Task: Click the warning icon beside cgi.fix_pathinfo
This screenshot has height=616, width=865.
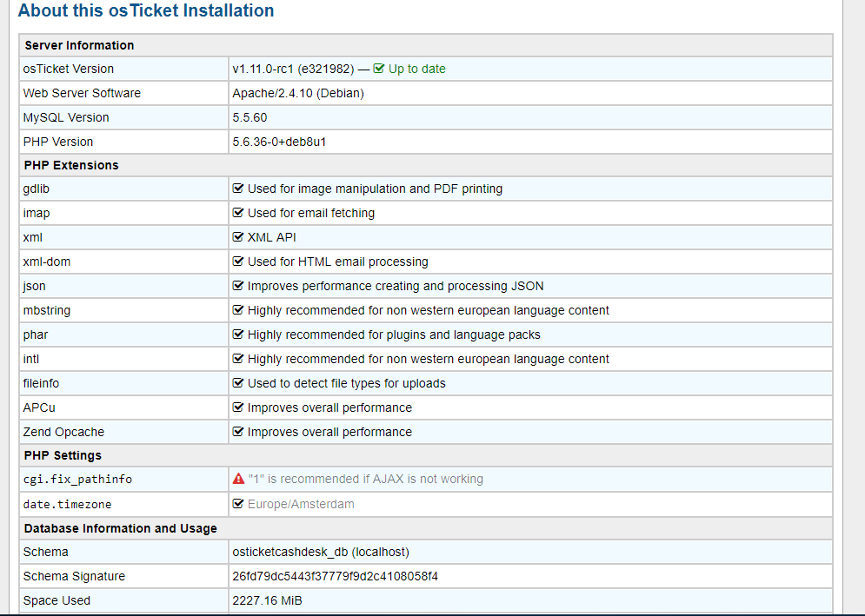Action: [236, 478]
